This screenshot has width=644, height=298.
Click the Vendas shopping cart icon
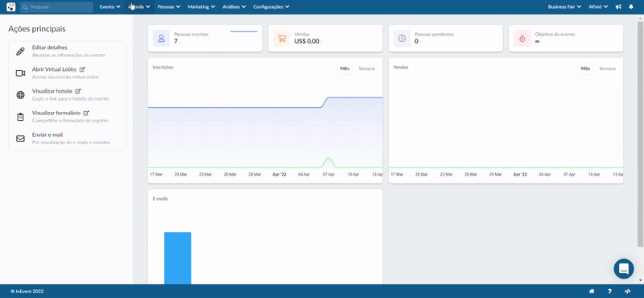(x=282, y=38)
